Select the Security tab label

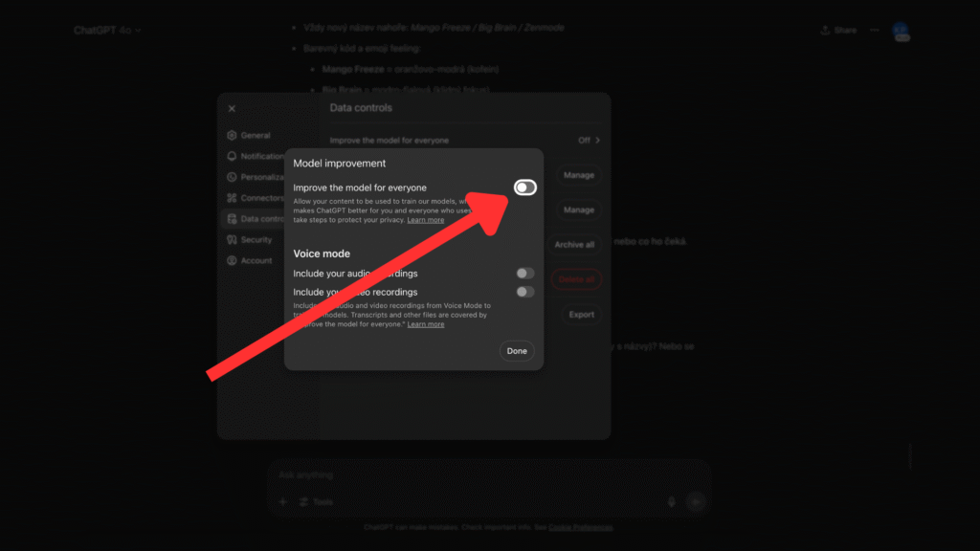coord(256,240)
